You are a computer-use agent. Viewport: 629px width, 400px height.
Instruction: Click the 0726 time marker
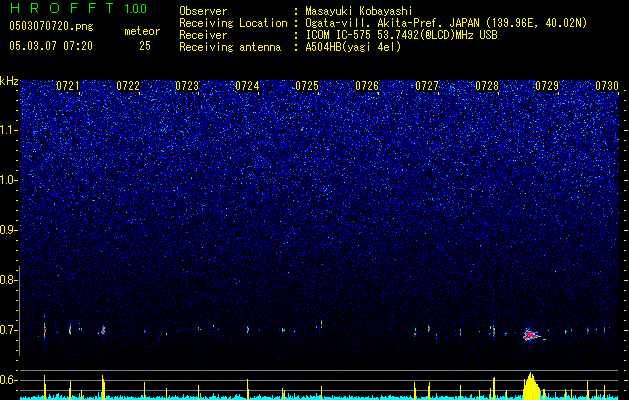click(367, 86)
